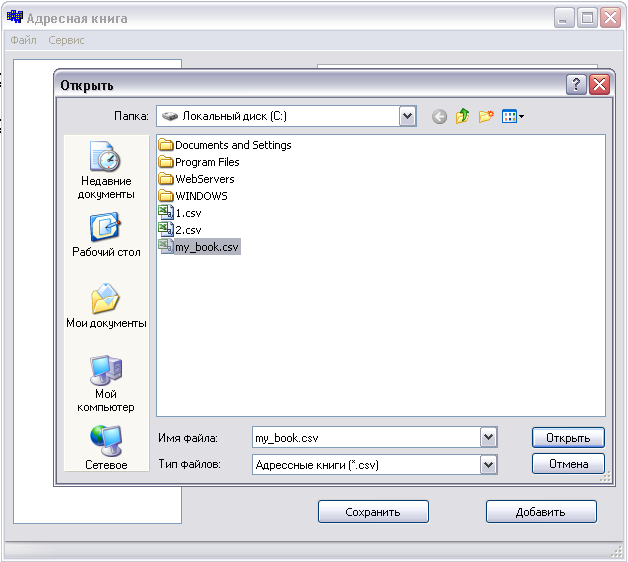The image size is (628, 562).
Task: Select the Program Files folder
Action: point(199,162)
